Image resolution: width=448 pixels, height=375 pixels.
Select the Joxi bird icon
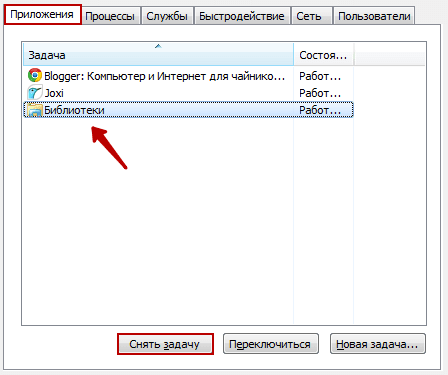coord(35,92)
